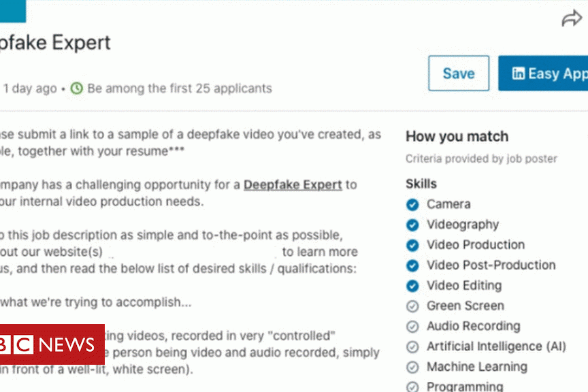Viewport: 588px width, 392px height.
Task: Toggle the Artificial Intelligence (AI) skill check
Action: pyautogui.click(x=412, y=347)
